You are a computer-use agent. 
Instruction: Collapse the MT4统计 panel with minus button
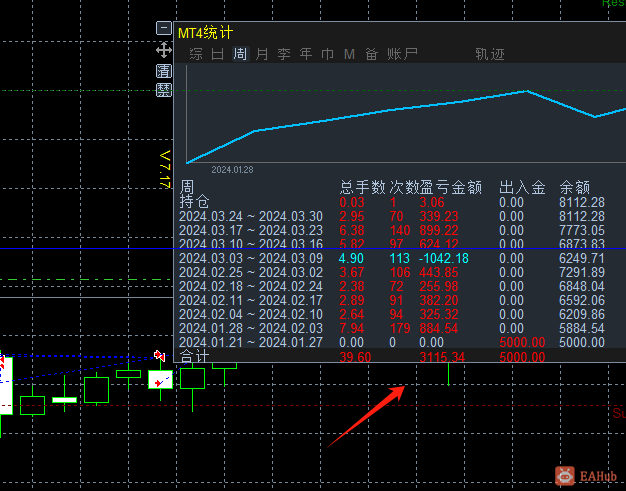(164, 28)
